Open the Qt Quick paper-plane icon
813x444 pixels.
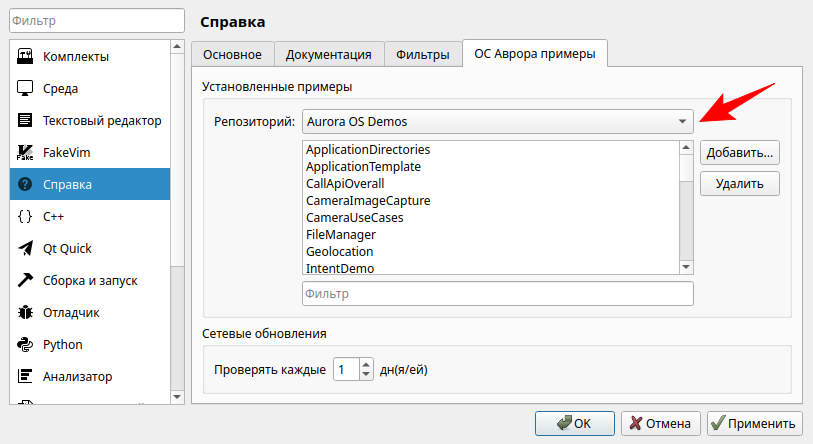(x=26, y=248)
